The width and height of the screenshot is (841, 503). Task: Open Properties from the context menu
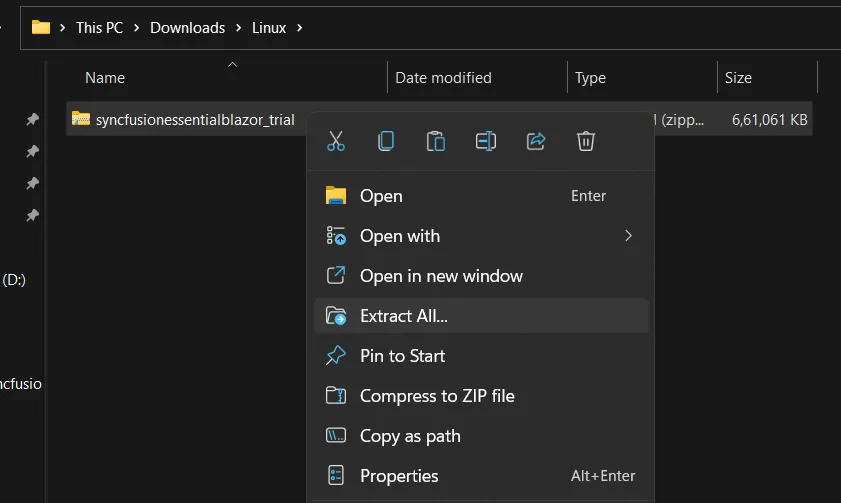[481, 476]
